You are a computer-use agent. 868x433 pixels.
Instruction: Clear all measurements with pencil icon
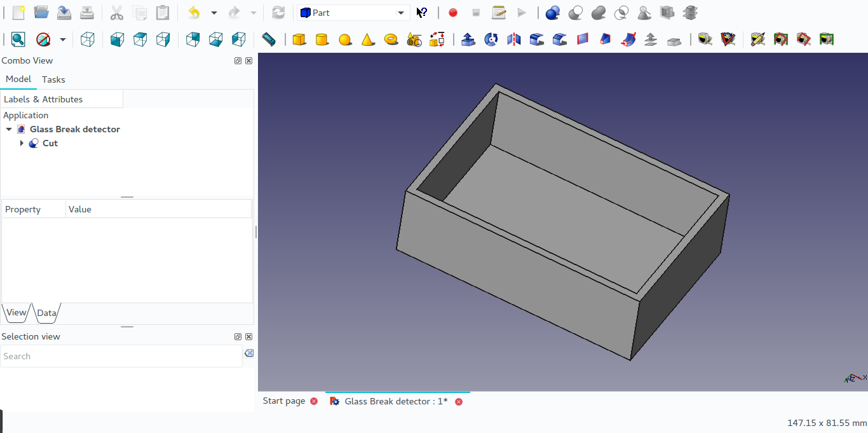click(x=757, y=39)
